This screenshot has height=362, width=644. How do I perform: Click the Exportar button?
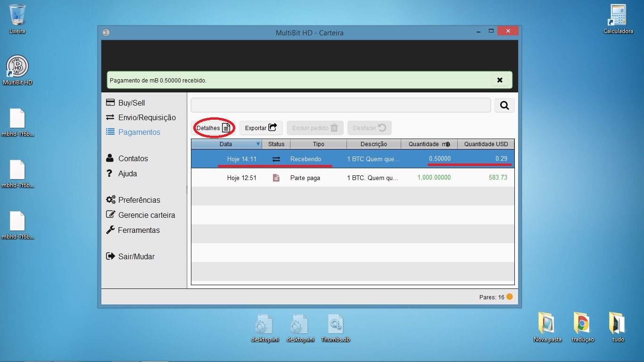[x=261, y=128]
